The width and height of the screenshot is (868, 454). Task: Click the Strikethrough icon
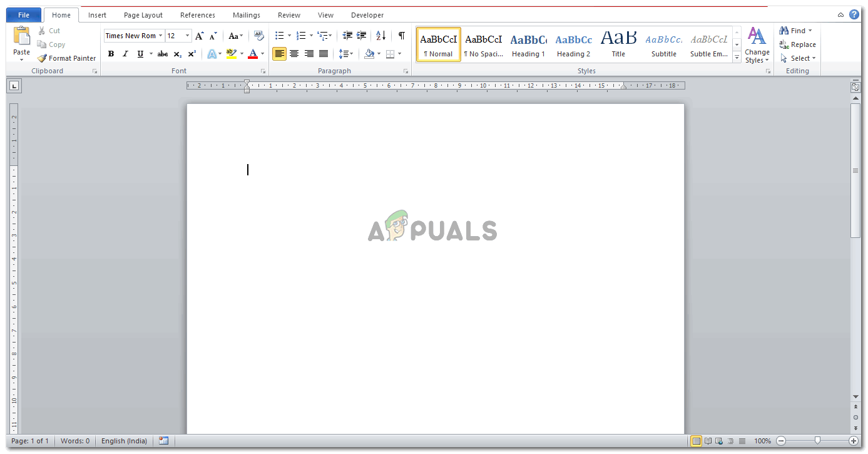pyautogui.click(x=162, y=54)
